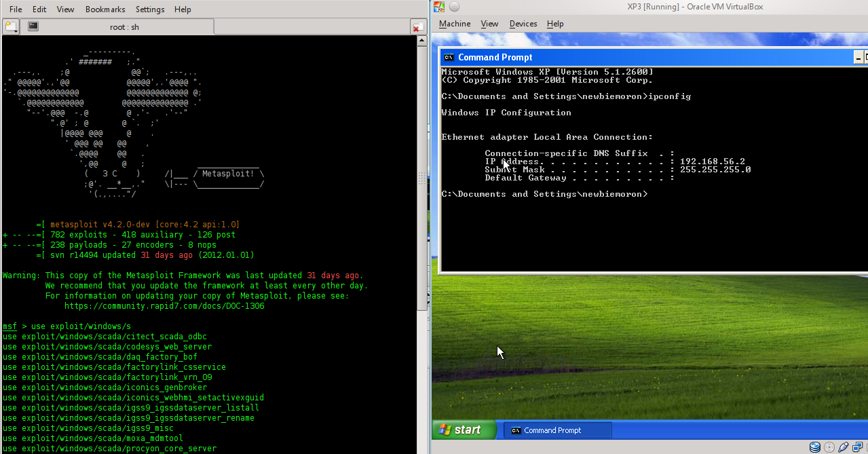Click terminal icon on root : sh tab

coord(33,26)
